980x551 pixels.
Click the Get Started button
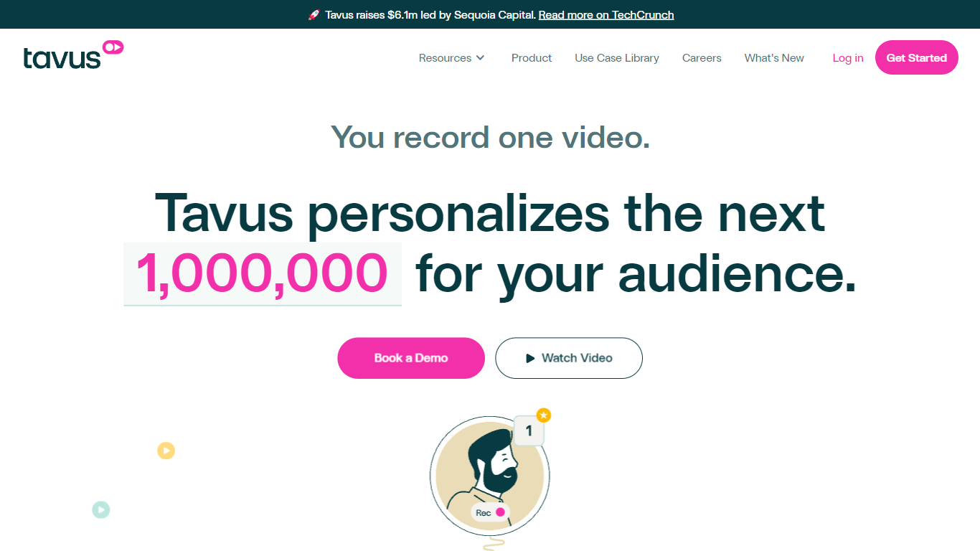(x=917, y=57)
